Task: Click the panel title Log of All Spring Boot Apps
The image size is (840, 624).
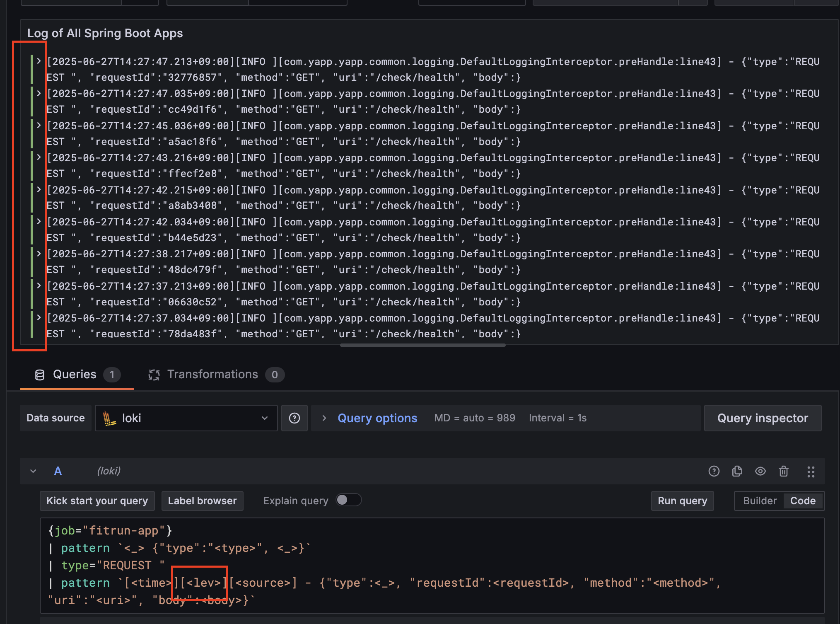Action: pyautogui.click(x=105, y=33)
